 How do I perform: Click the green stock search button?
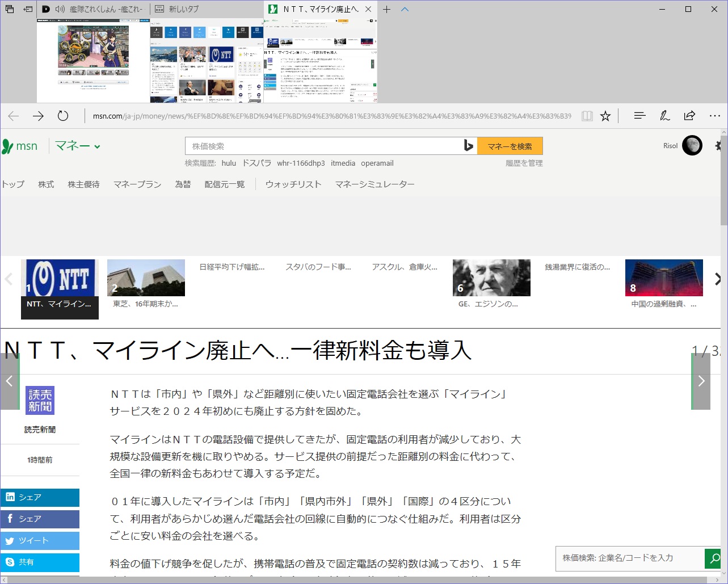pyautogui.click(x=713, y=558)
